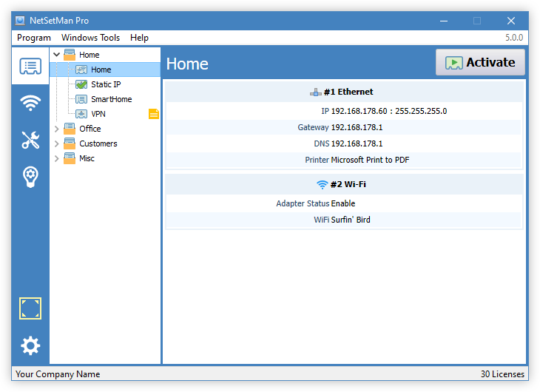Expand the Misc group
Screen dimensions: 540x392
57,158
